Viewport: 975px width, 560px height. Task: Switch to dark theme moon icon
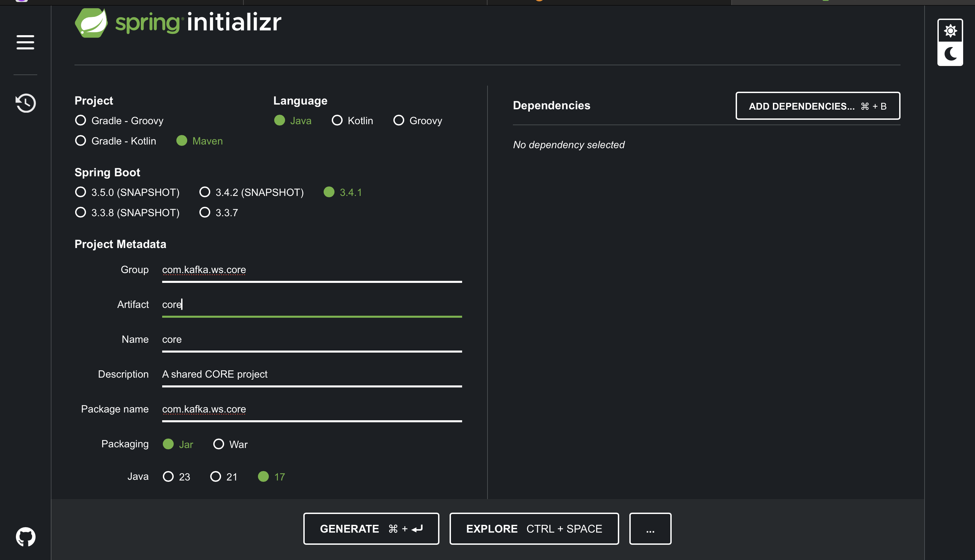tap(950, 54)
